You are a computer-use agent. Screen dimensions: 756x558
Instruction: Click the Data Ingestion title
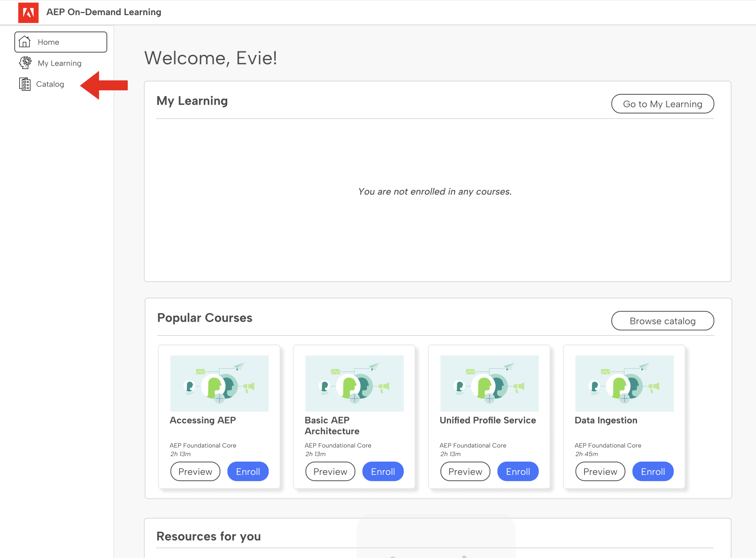click(x=606, y=420)
